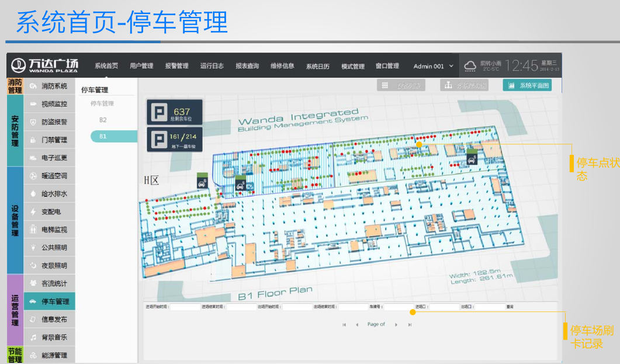Click the 系统平面图 button

point(527,85)
